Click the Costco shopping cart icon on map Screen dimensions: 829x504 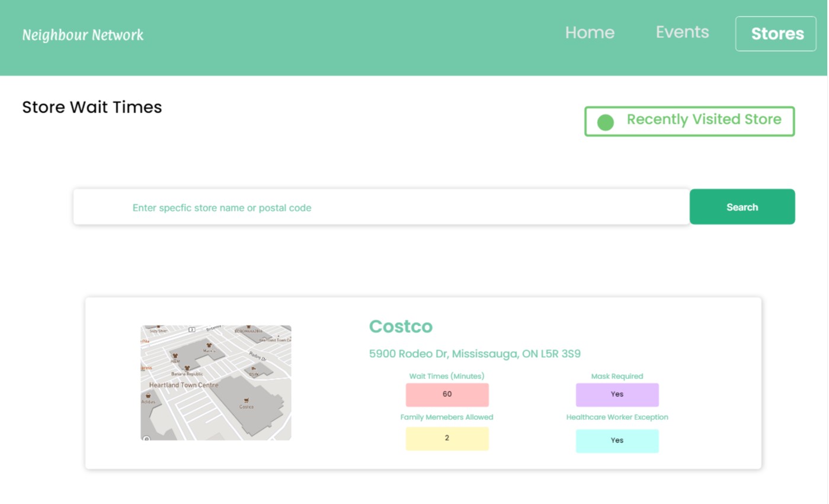246,400
